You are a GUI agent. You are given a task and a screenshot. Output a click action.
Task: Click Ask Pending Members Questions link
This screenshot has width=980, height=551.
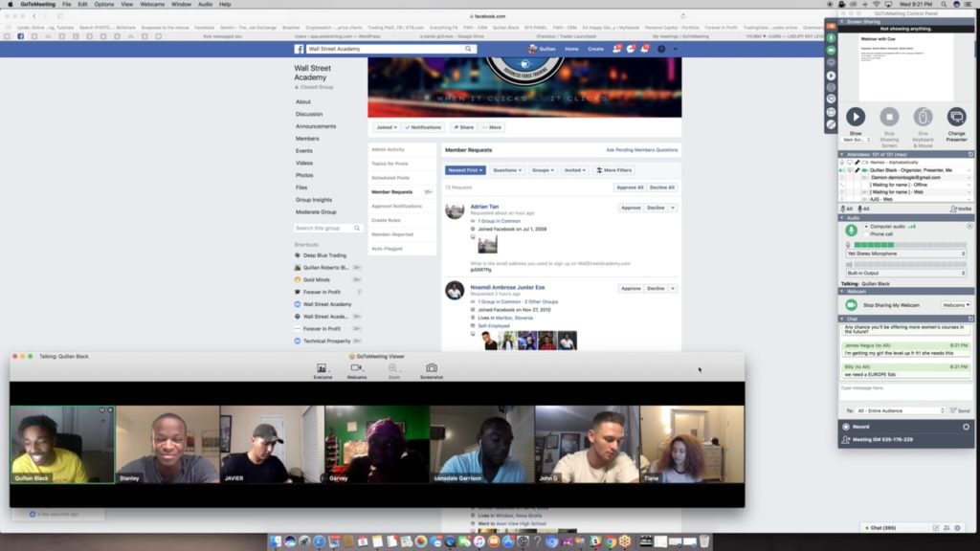point(642,150)
